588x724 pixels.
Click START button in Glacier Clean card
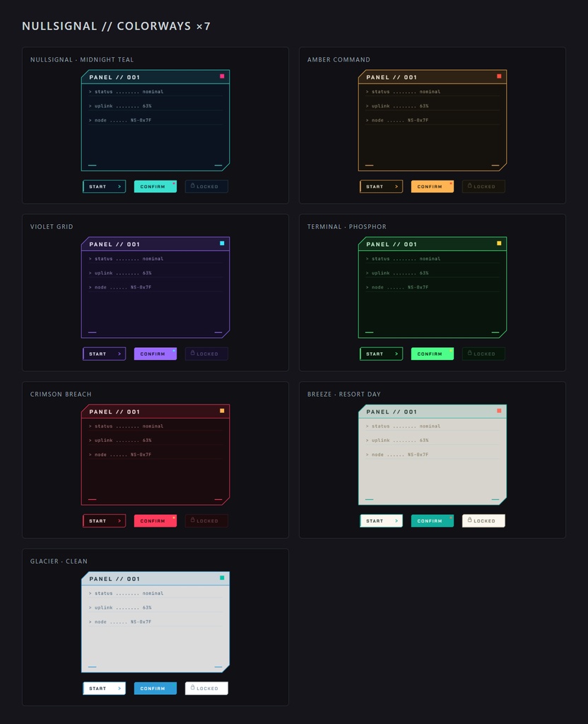click(105, 689)
